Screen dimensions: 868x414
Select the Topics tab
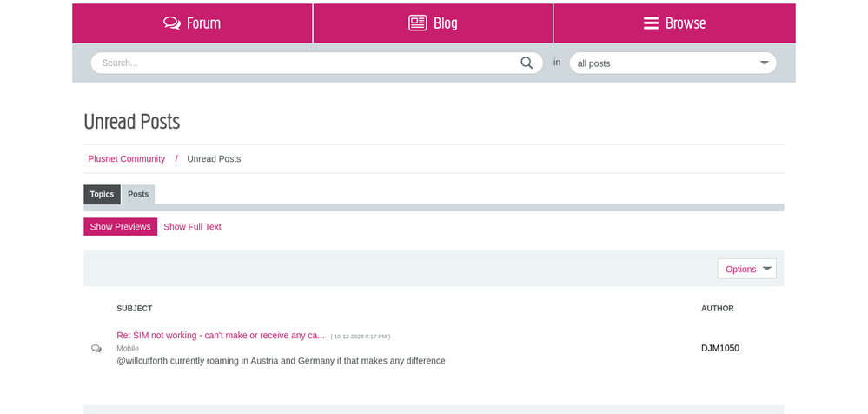coord(102,195)
